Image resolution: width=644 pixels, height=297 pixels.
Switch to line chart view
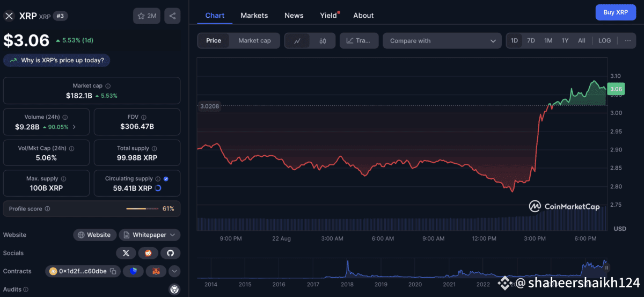pos(298,41)
